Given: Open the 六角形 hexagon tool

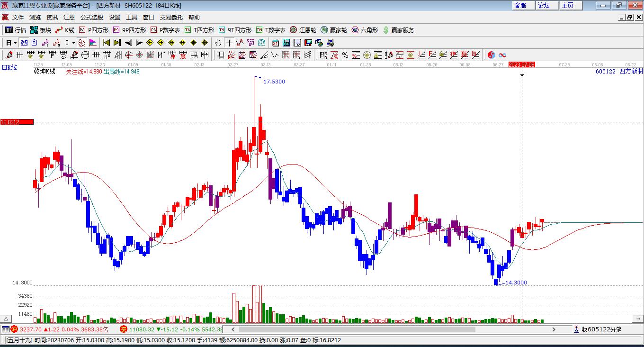Looking at the screenshot, I should pyautogui.click(x=365, y=30).
